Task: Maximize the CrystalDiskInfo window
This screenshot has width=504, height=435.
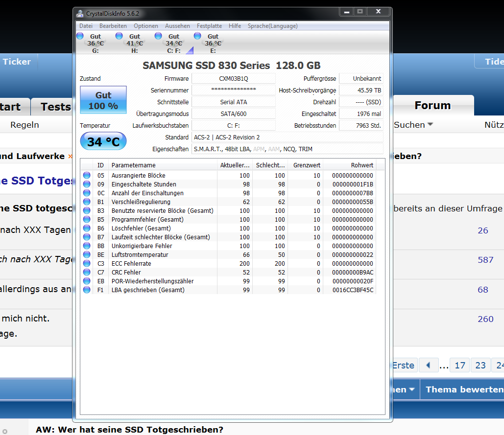Action: 360,12
